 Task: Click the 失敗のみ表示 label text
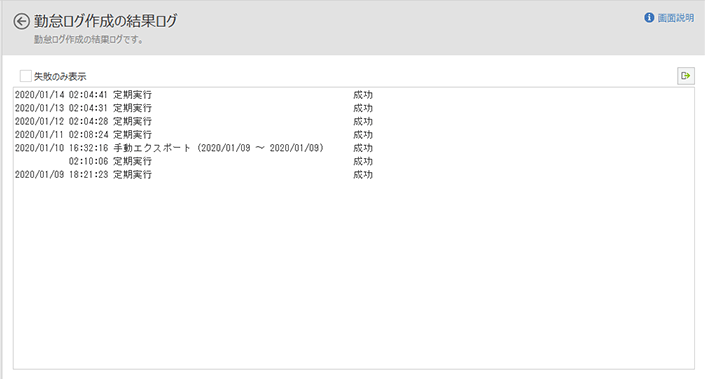(x=60, y=76)
